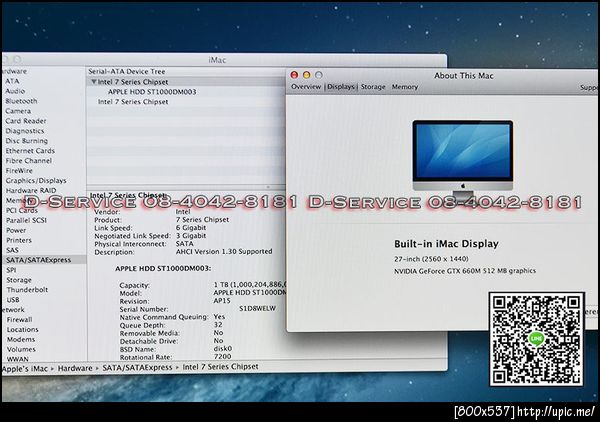Viewport: 600px width, 422px height.
Task: Click Apple's iMac in the path bar
Action: (25, 368)
